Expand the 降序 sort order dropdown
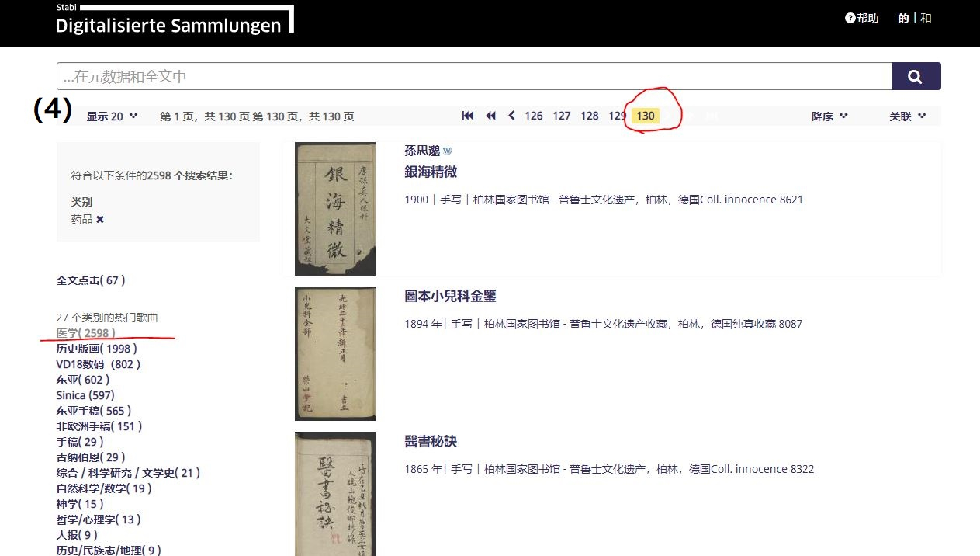This screenshot has width=980, height=556. 829,116
